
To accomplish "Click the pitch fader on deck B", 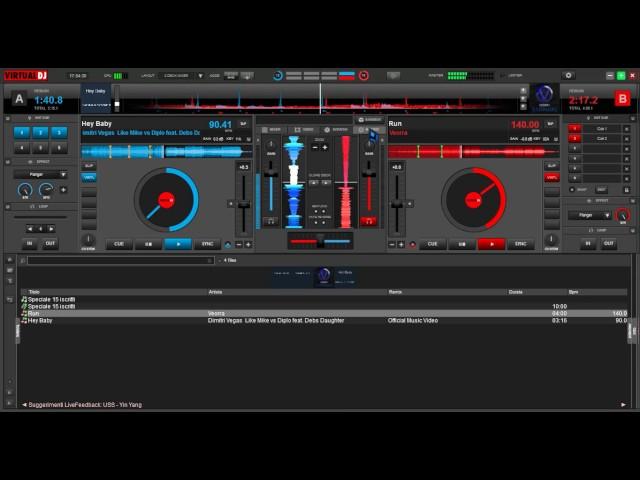I will click(x=396, y=204).
